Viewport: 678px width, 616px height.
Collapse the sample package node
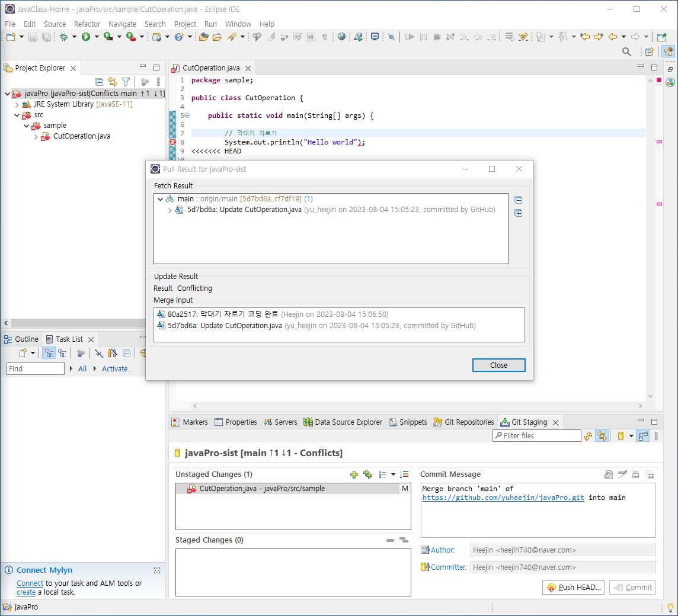tap(27, 126)
